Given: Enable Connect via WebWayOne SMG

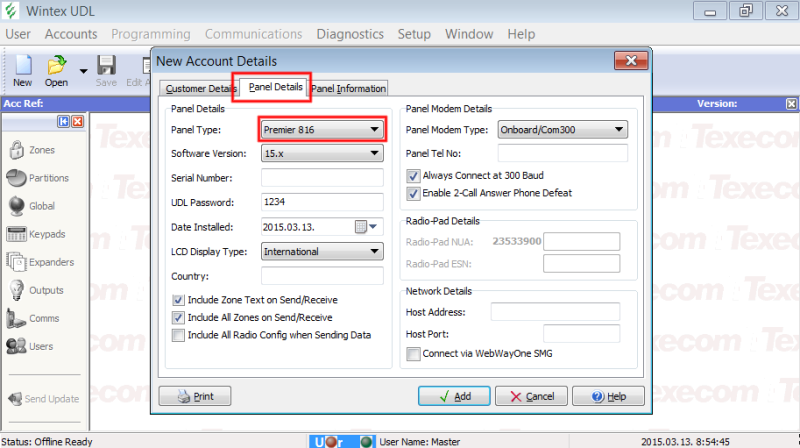Looking at the screenshot, I should (x=413, y=354).
